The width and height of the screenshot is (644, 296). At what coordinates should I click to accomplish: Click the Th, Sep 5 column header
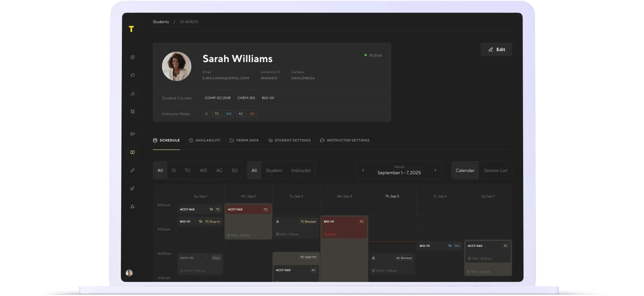click(392, 196)
